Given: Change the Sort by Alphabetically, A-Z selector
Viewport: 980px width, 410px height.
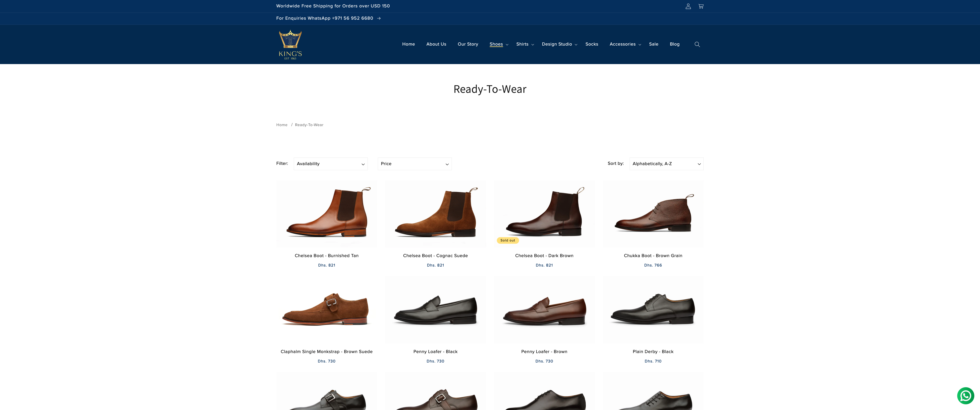Looking at the screenshot, I should tap(666, 164).
